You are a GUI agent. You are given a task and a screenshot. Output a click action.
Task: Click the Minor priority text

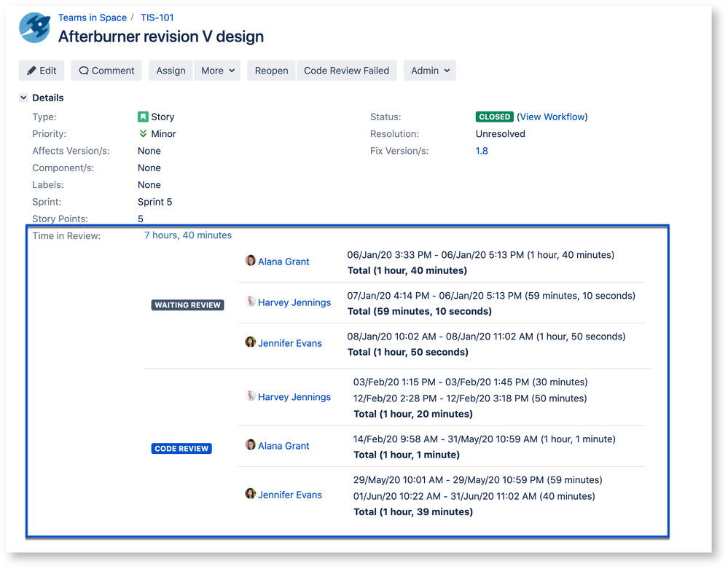163,133
